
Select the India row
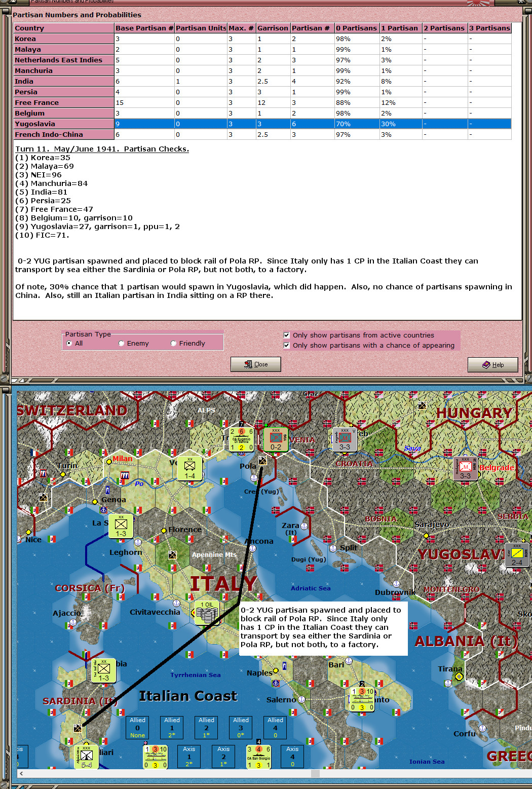point(262,81)
